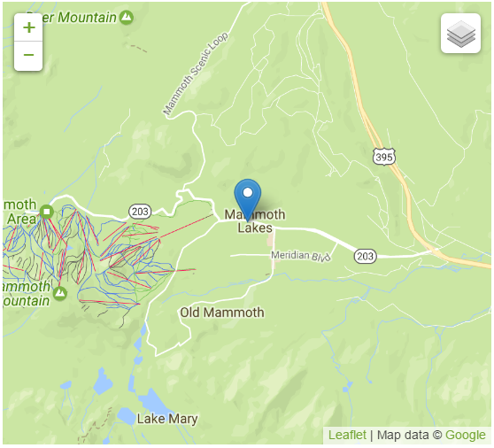This screenshot has height=448, width=494.
Task: Click the US 395 highway shield
Action: click(384, 157)
